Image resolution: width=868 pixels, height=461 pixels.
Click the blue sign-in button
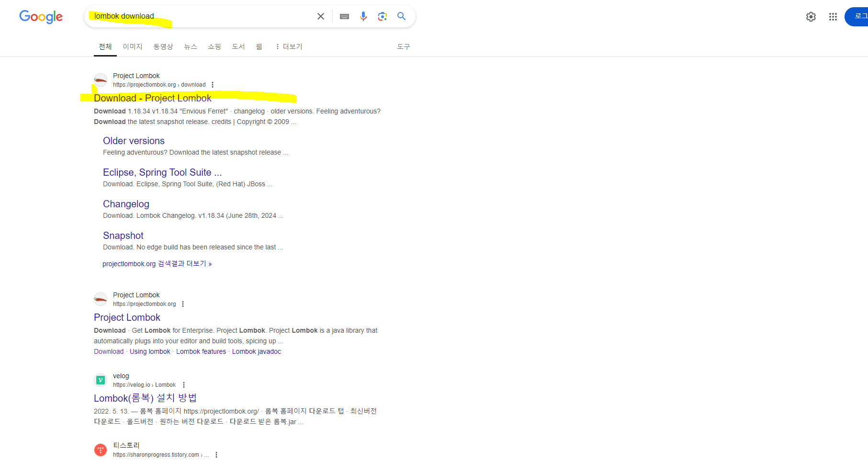[857, 17]
